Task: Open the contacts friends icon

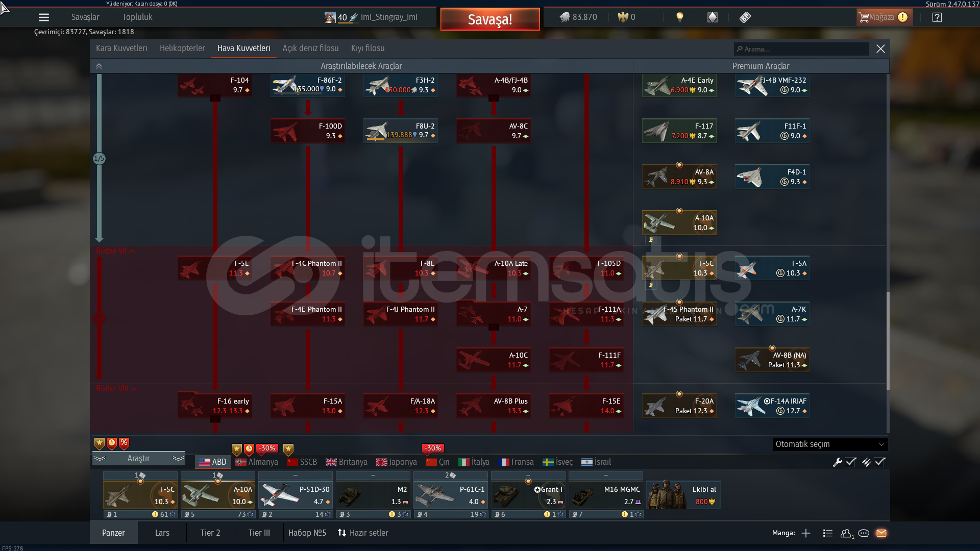Action: click(846, 533)
